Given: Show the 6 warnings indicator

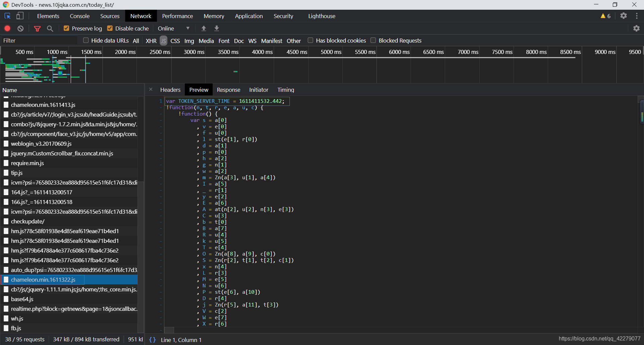Looking at the screenshot, I should pyautogui.click(x=605, y=16).
